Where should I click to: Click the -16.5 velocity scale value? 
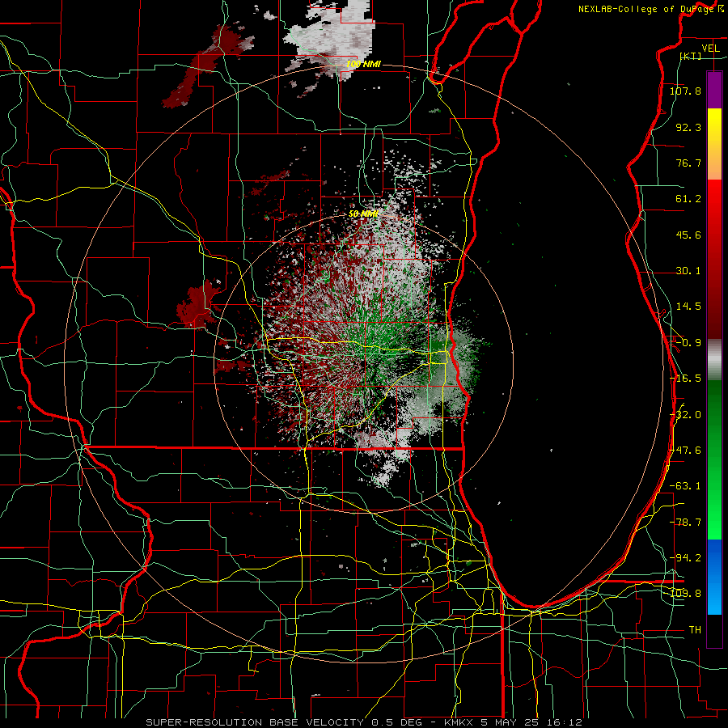[685, 379]
